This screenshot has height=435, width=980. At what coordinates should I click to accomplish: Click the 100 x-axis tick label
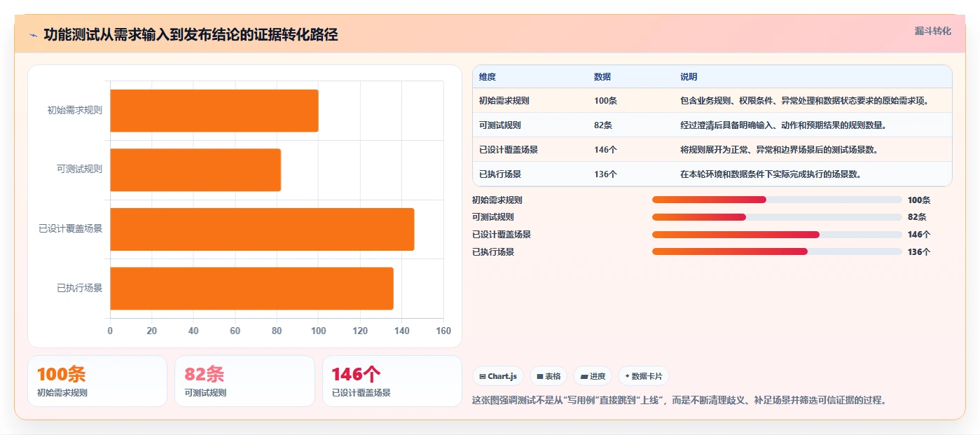click(319, 331)
